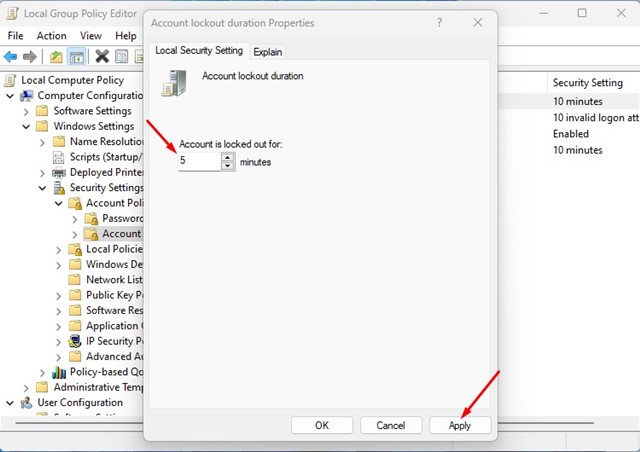Open the Action menu
640x452 pixels.
(51, 35)
